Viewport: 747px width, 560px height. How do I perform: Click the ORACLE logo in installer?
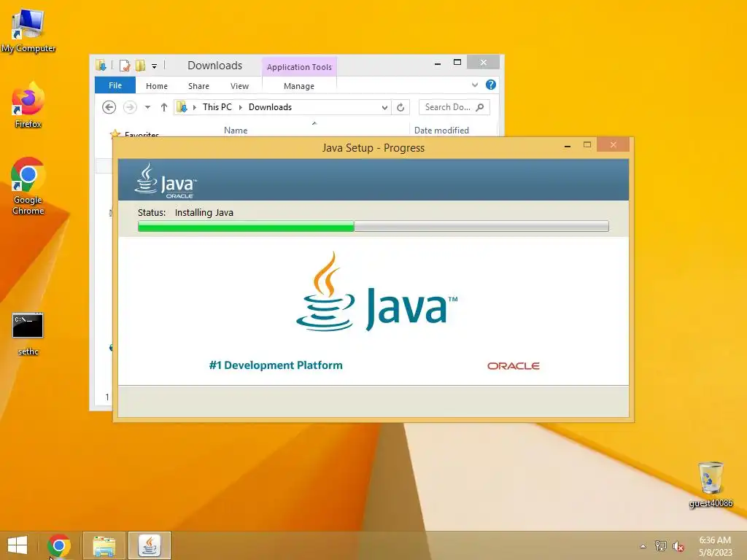[x=513, y=366]
